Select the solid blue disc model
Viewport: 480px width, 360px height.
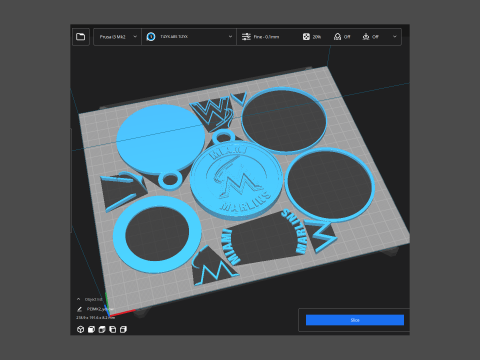(x=160, y=138)
